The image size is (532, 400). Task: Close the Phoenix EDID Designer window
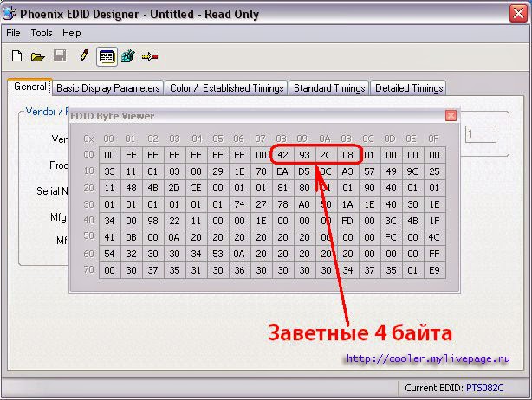pos(518,14)
